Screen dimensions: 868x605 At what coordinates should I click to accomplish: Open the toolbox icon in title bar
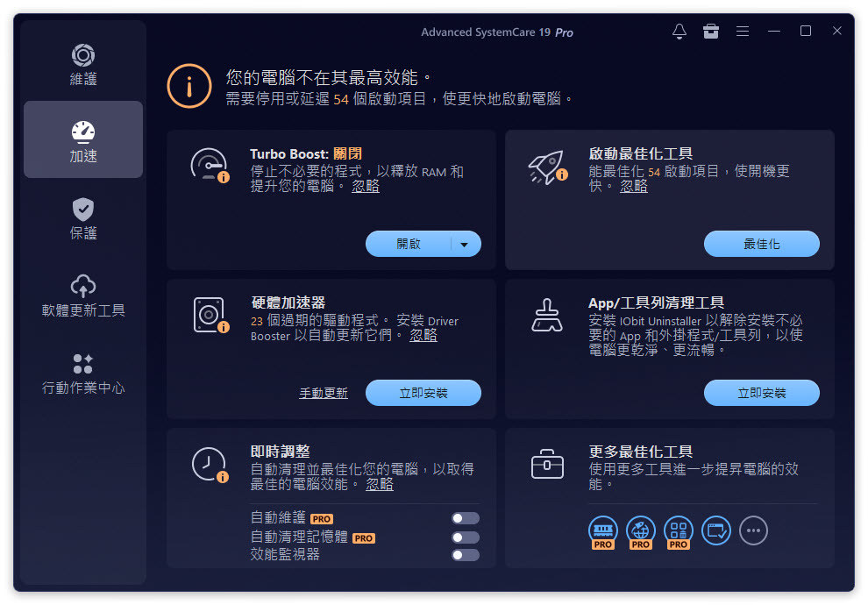pyautogui.click(x=711, y=31)
